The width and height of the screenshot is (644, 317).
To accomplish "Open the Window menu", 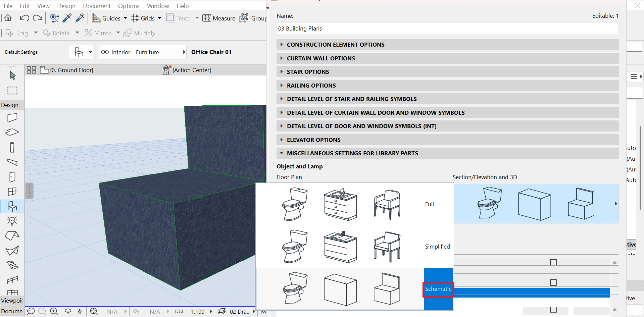I will pyautogui.click(x=158, y=6).
